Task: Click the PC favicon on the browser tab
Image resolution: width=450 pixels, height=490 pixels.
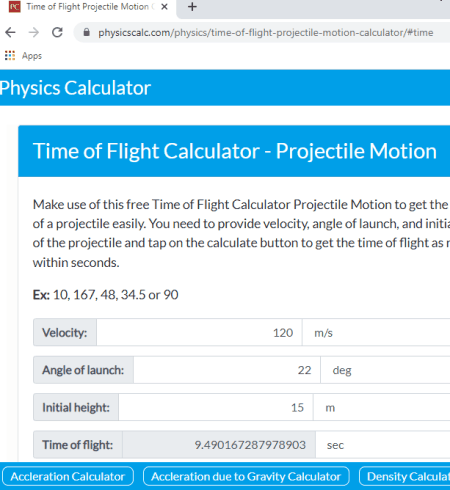Action: click(x=14, y=6)
